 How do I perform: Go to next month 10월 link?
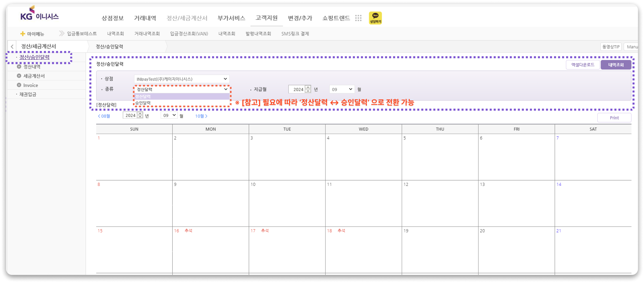click(x=201, y=116)
